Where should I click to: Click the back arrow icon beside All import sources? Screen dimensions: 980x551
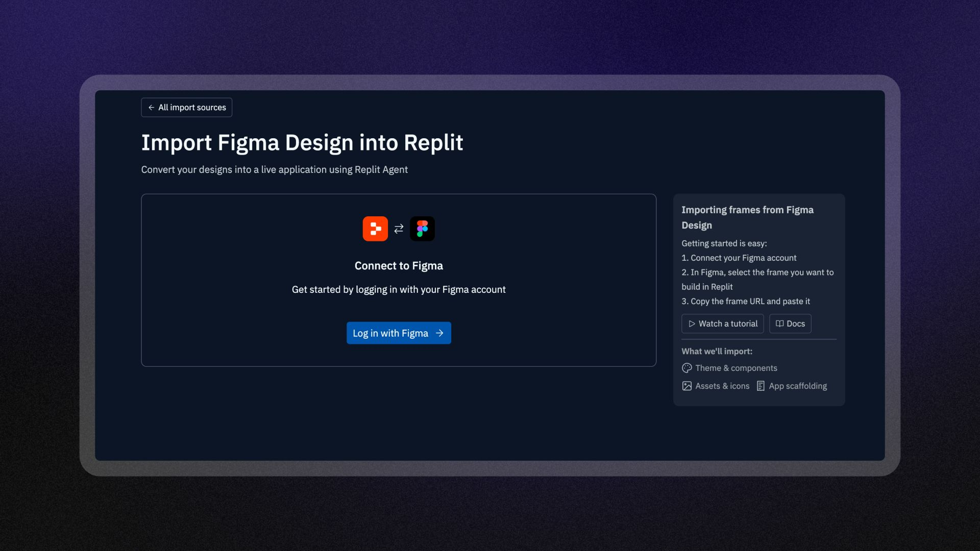click(151, 108)
